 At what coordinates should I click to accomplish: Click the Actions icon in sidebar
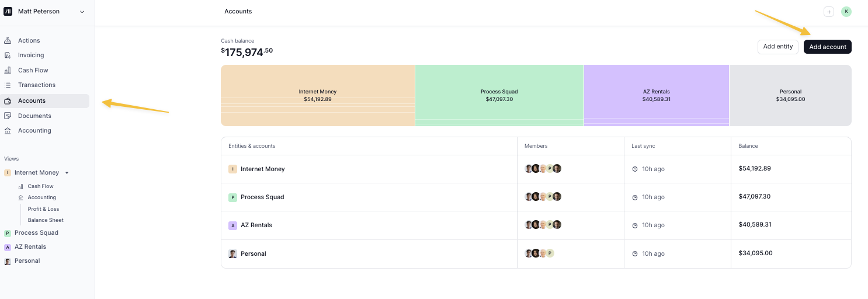pos(8,40)
